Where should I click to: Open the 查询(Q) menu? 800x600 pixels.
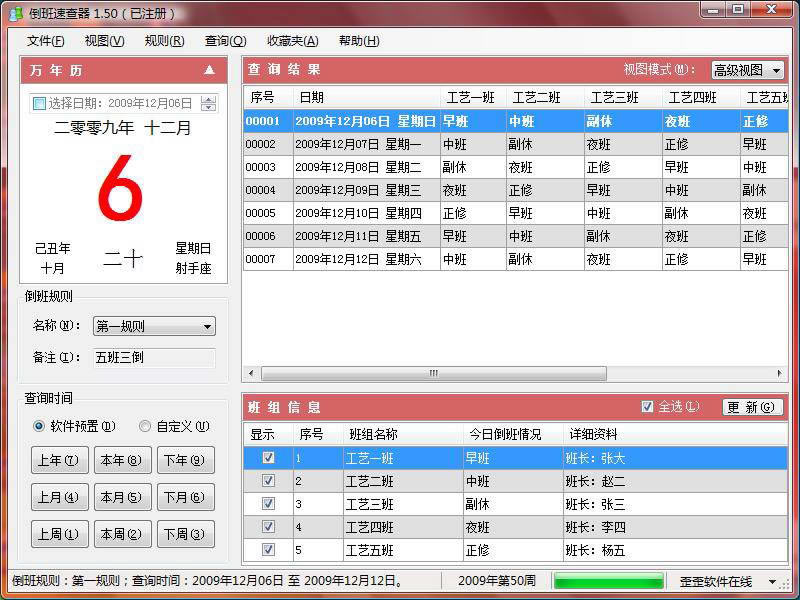pos(223,41)
